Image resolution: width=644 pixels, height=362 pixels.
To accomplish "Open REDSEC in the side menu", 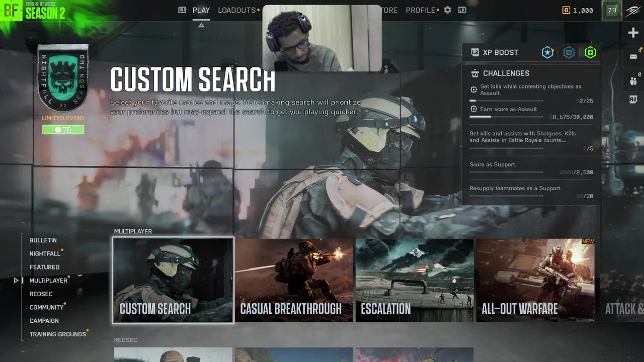I will coord(41,294).
